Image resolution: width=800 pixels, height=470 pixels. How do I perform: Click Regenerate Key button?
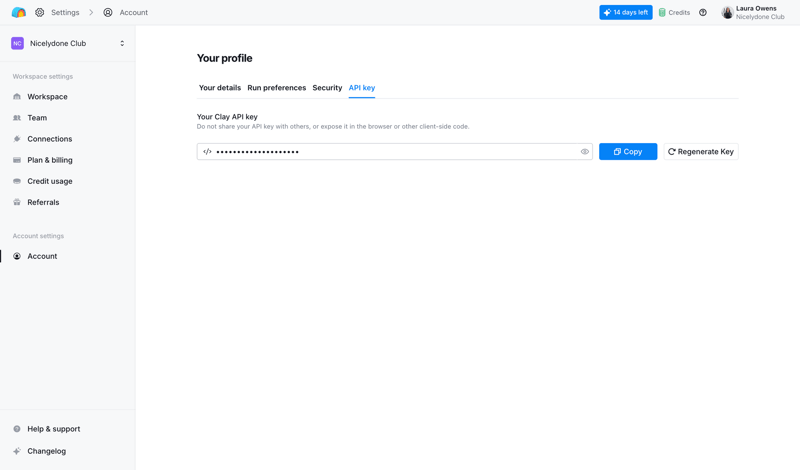pyautogui.click(x=701, y=152)
